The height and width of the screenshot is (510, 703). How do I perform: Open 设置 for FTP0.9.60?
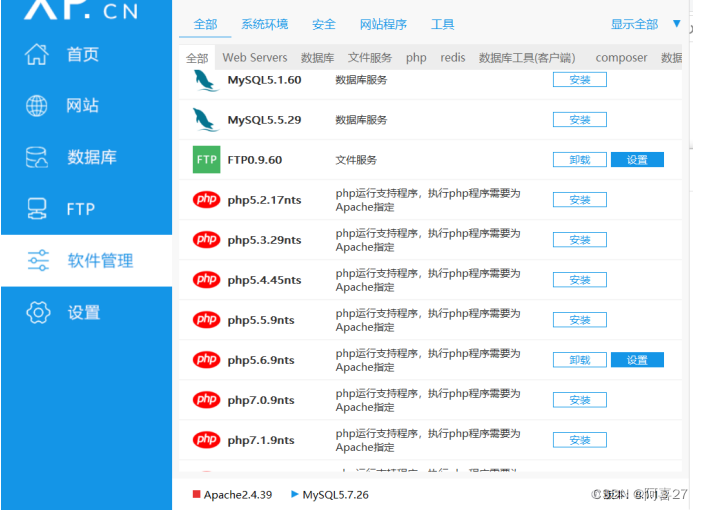pyautogui.click(x=637, y=160)
